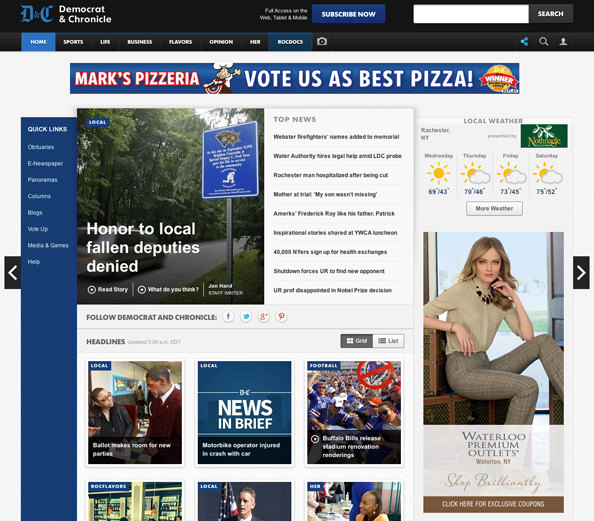The width and height of the screenshot is (594, 521).
Task: Open 'Amerks' Frederick Roy' story
Action: pyautogui.click(x=334, y=214)
